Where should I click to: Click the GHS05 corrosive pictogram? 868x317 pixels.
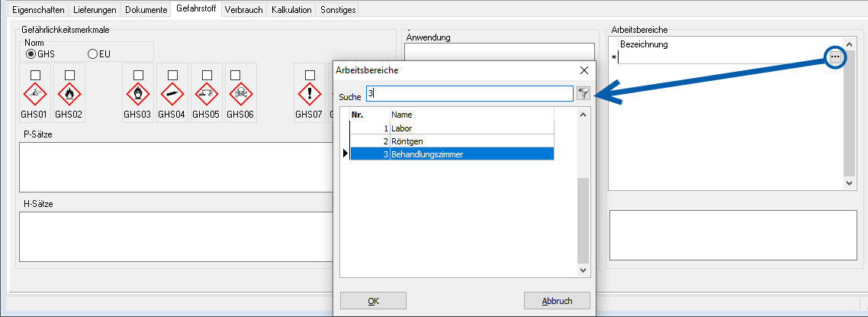click(205, 95)
